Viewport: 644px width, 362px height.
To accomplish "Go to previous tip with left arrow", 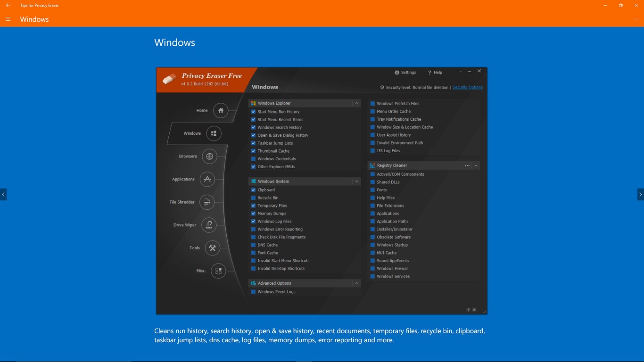I will [x=3, y=194].
